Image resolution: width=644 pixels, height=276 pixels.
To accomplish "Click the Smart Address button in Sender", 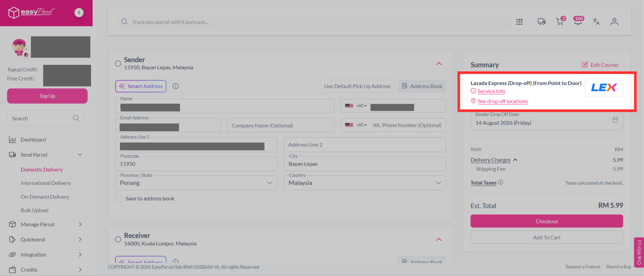I will click(x=141, y=86).
